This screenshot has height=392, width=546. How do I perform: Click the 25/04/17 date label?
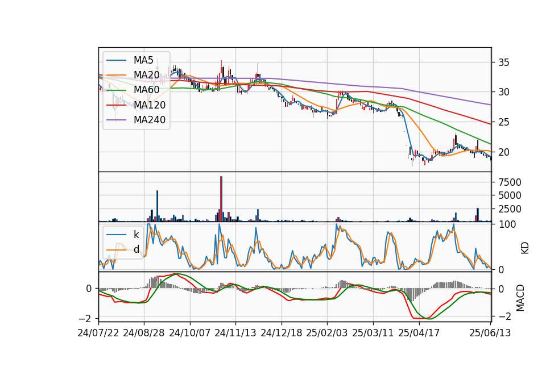419,333
